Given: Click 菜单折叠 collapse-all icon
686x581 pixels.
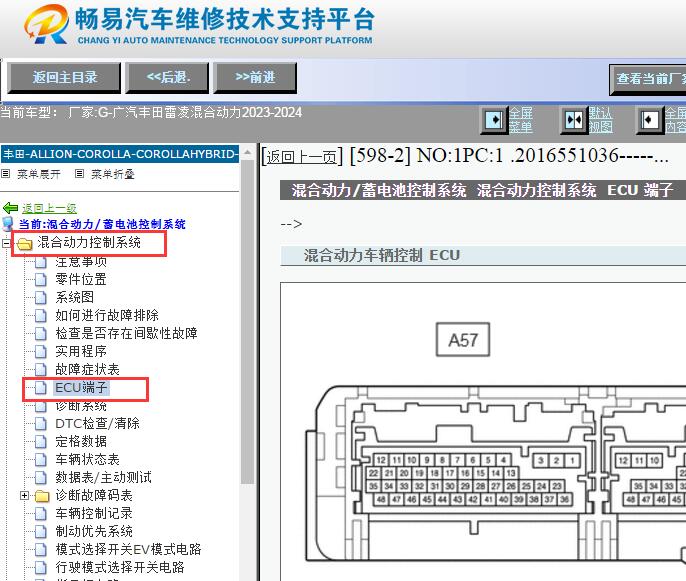Looking at the screenshot, I should point(79,174).
